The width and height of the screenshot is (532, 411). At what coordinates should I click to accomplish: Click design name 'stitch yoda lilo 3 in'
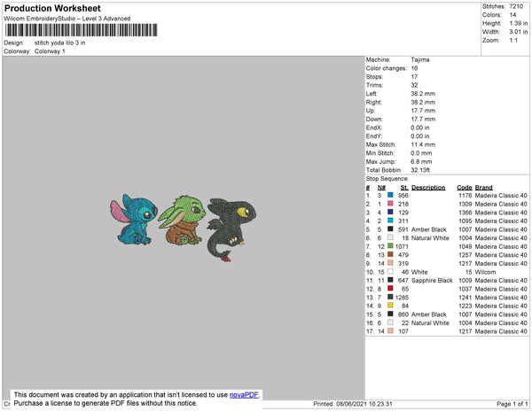(x=59, y=43)
